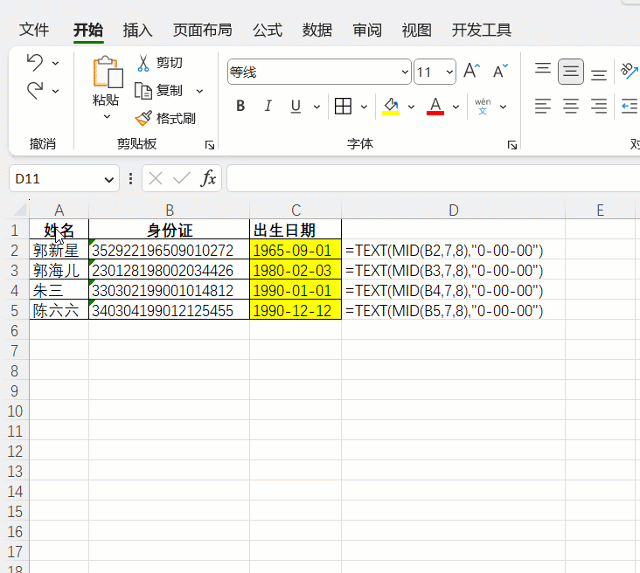Screen dimensions: 640x573
Task: Toggle Bold formatting
Action: point(240,106)
